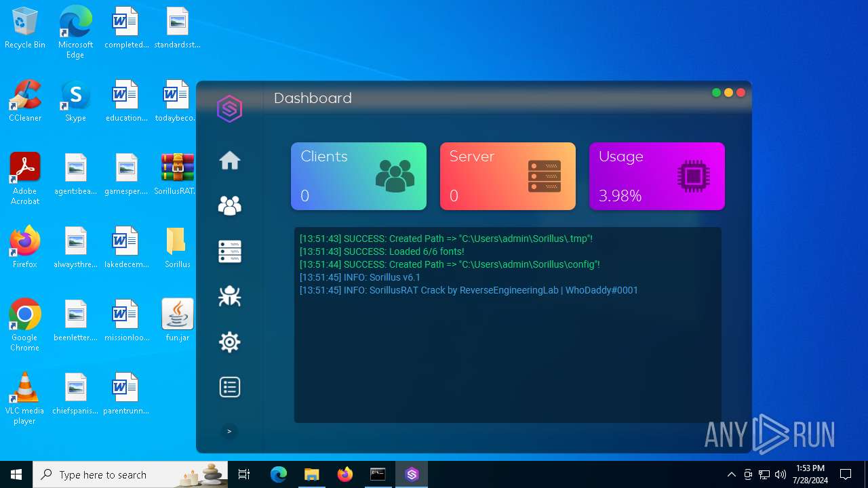Select the SorillusRAT archive desktop icon

pyautogui.click(x=178, y=174)
